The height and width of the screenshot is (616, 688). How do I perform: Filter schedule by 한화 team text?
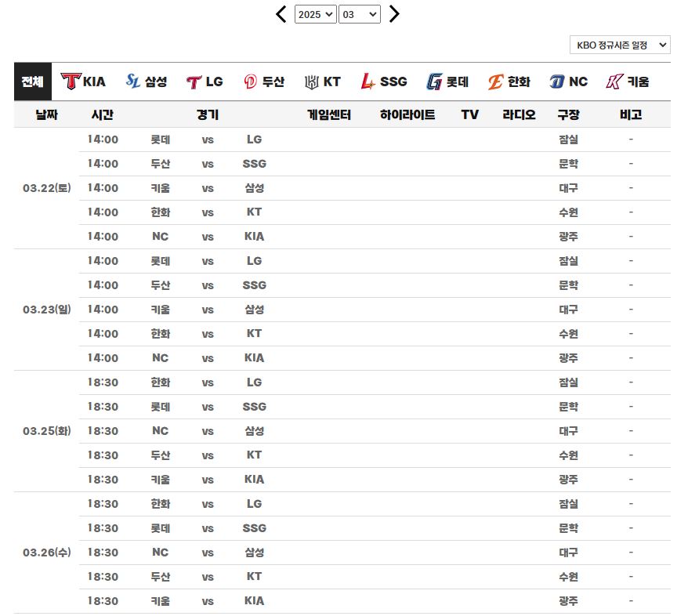point(519,82)
